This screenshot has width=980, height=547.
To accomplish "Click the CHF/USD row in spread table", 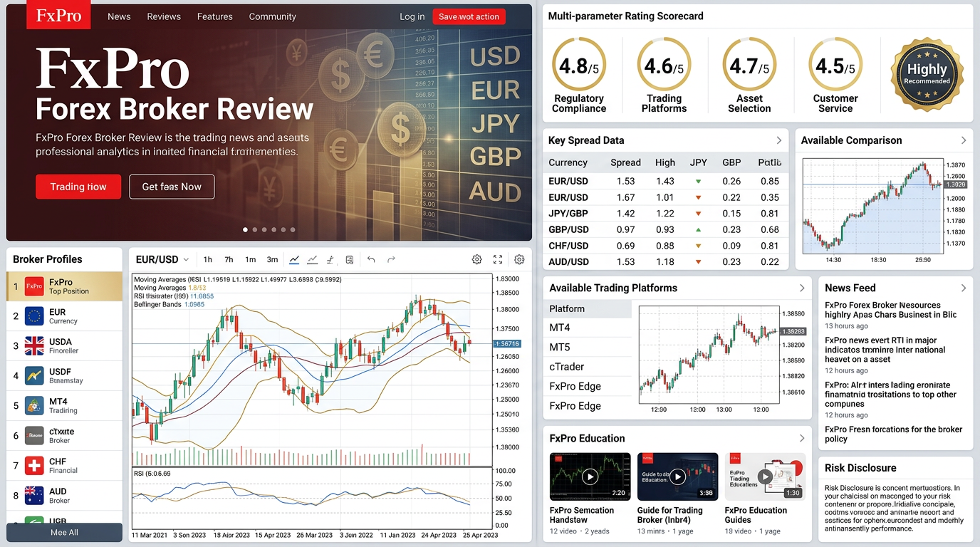I will pyautogui.click(x=666, y=246).
